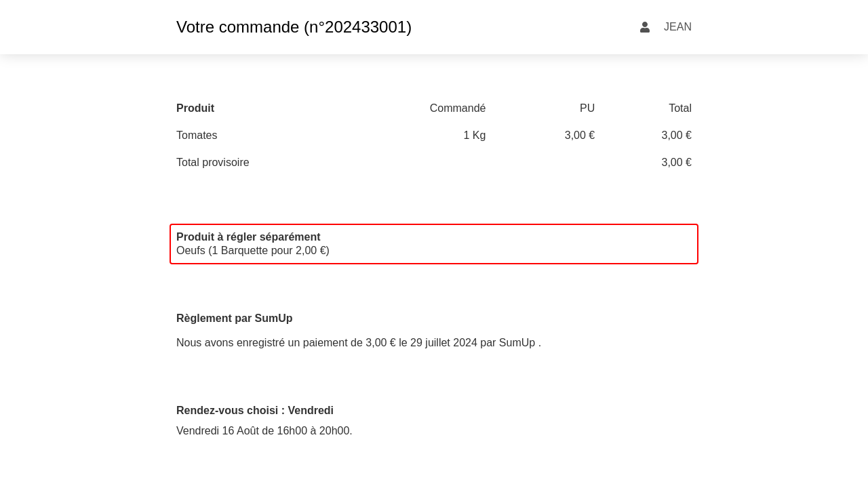The width and height of the screenshot is (868, 488).
Task: Select the 1 Kg ordered quantity
Action: [474, 136]
